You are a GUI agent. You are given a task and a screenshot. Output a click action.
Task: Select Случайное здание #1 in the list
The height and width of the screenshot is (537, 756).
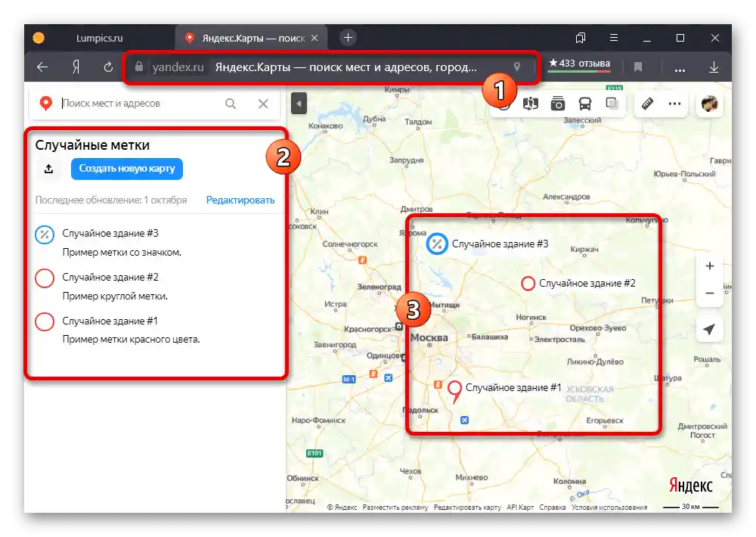click(x=110, y=321)
